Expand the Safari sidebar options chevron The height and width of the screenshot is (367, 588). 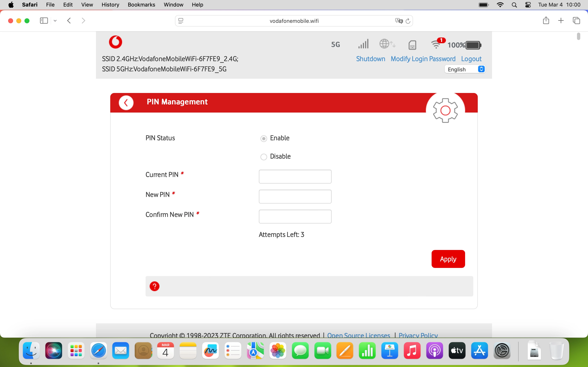coord(55,21)
